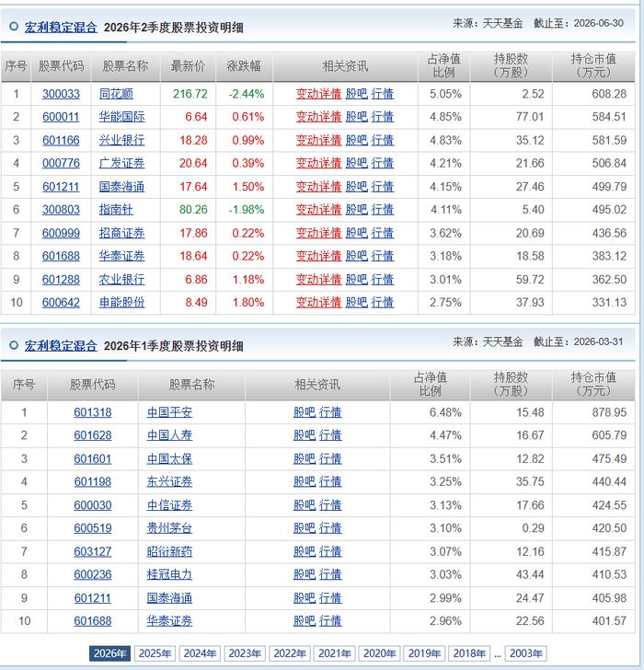Open stock code 300033

click(x=61, y=94)
